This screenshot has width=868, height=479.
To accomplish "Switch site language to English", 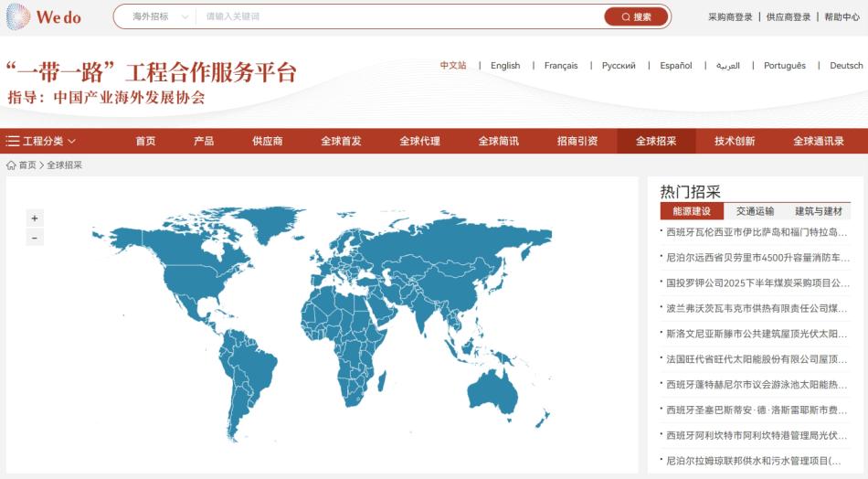I will click(505, 65).
